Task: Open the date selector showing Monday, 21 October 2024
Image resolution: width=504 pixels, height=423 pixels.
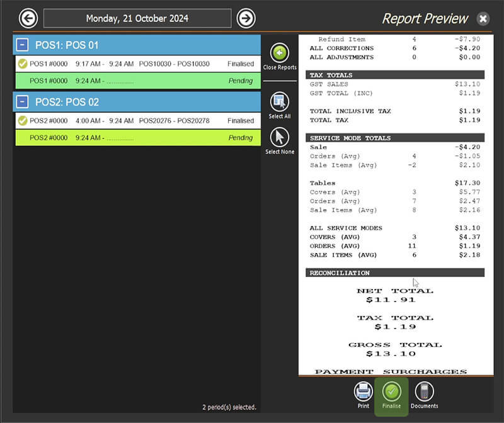Action: [x=137, y=18]
